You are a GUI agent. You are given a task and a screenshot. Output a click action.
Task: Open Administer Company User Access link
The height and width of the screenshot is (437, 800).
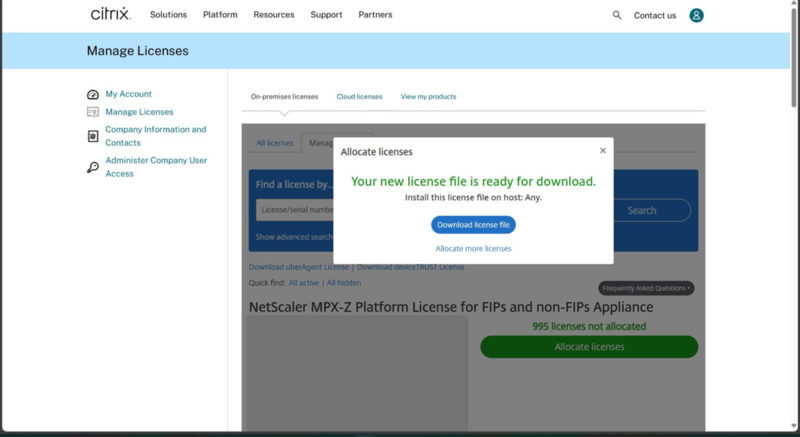[x=156, y=167]
